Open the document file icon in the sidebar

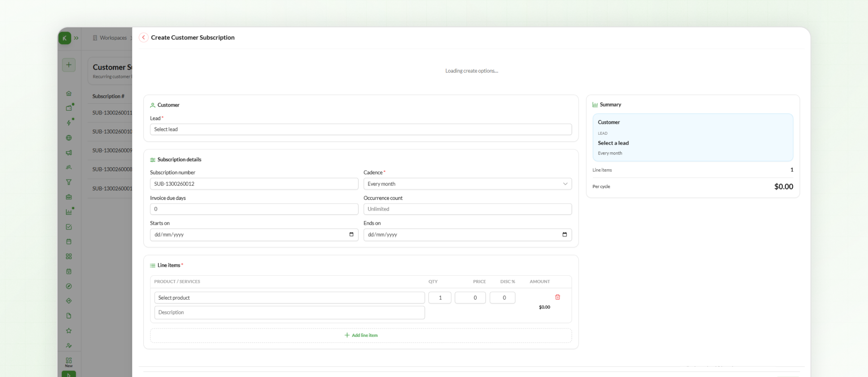click(x=69, y=316)
